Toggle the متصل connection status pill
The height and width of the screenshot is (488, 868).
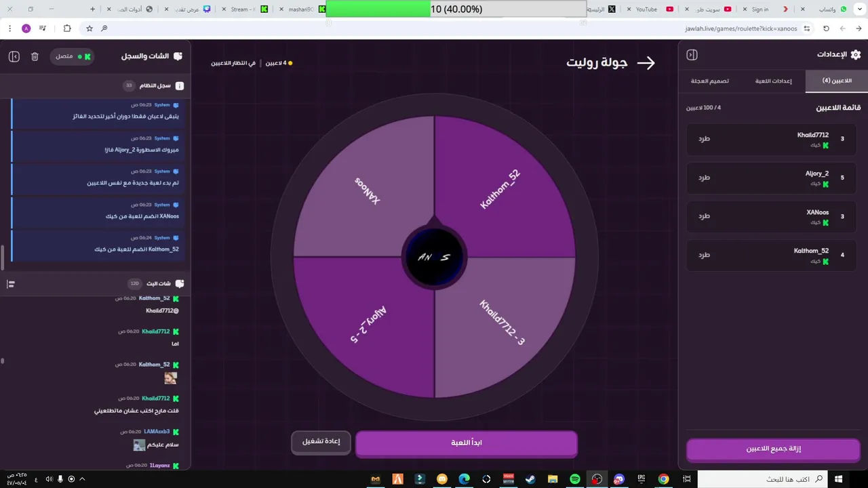pyautogui.click(x=71, y=56)
